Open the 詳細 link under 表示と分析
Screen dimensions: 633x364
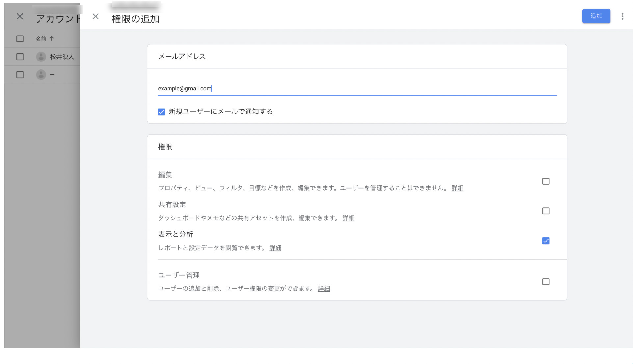click(275, 248)
